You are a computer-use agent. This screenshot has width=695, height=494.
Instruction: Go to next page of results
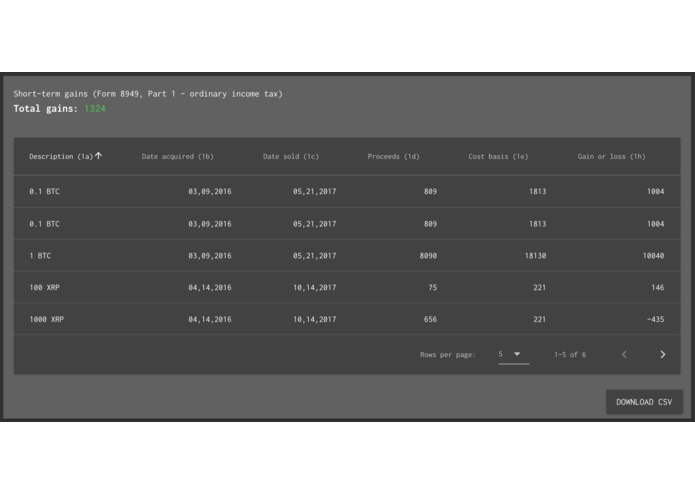663,354
